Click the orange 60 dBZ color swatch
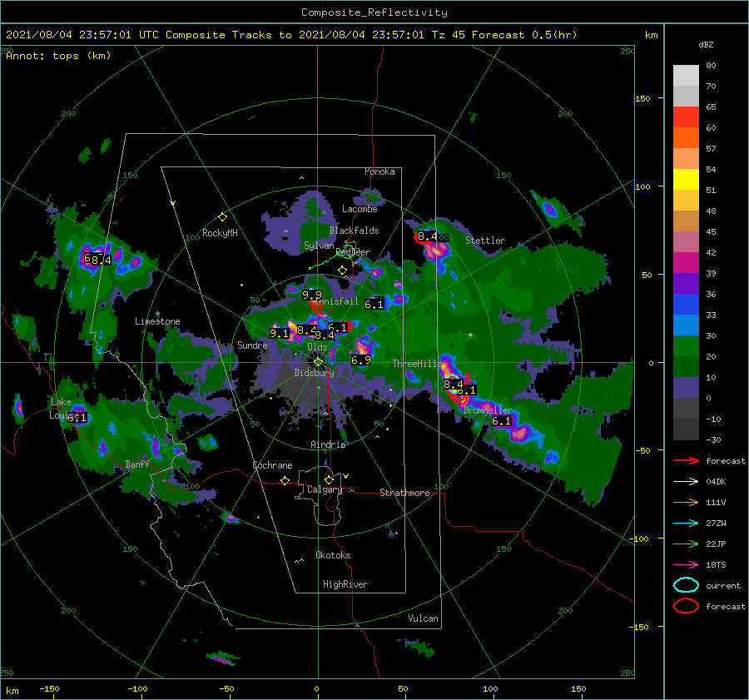Image resolution: width=749 pixels, height=700 pixels. (686, 138)
